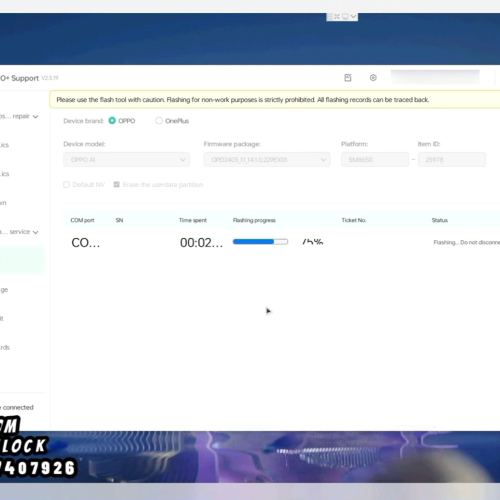Open the records log icon in header
This screenshot has width=500, height=500.
tap(348, 78)
